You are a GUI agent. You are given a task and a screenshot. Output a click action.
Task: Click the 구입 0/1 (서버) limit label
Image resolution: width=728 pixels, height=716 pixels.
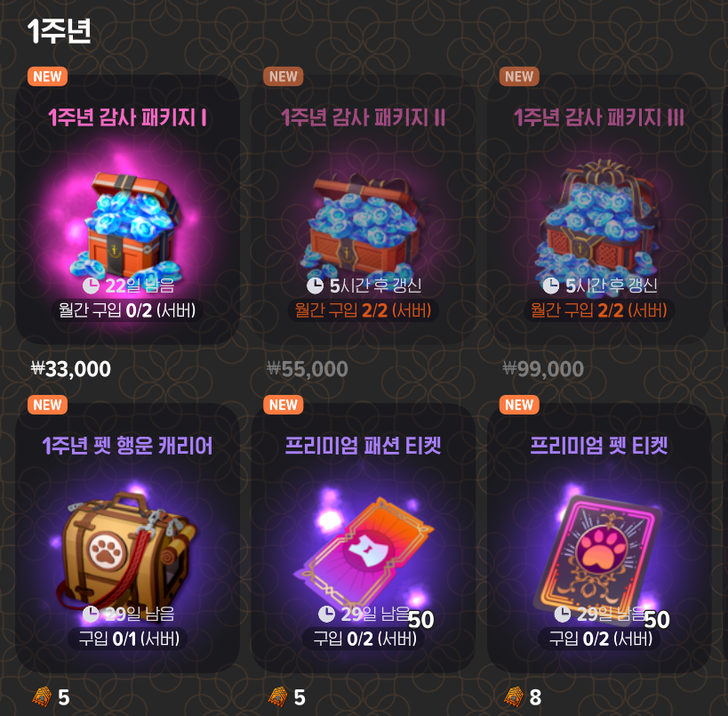point(128,639)
